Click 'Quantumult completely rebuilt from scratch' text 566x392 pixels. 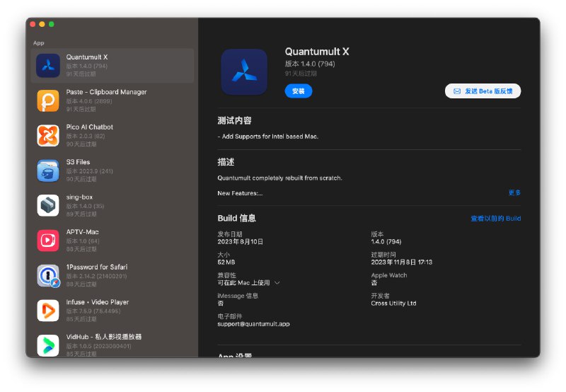(x=279, y=178)
